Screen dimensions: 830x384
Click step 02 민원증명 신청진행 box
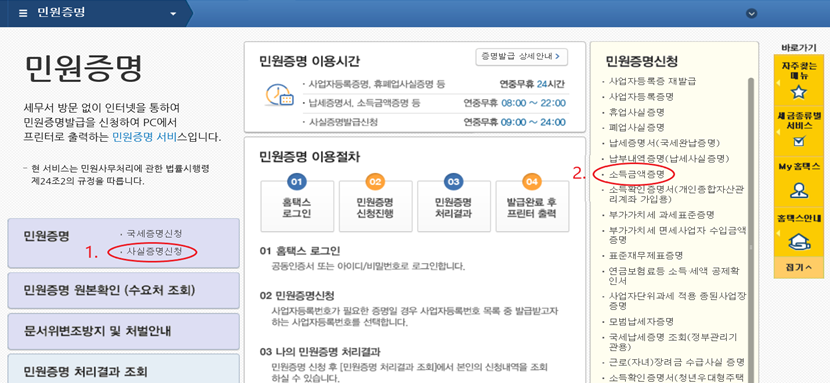(375, 206)
